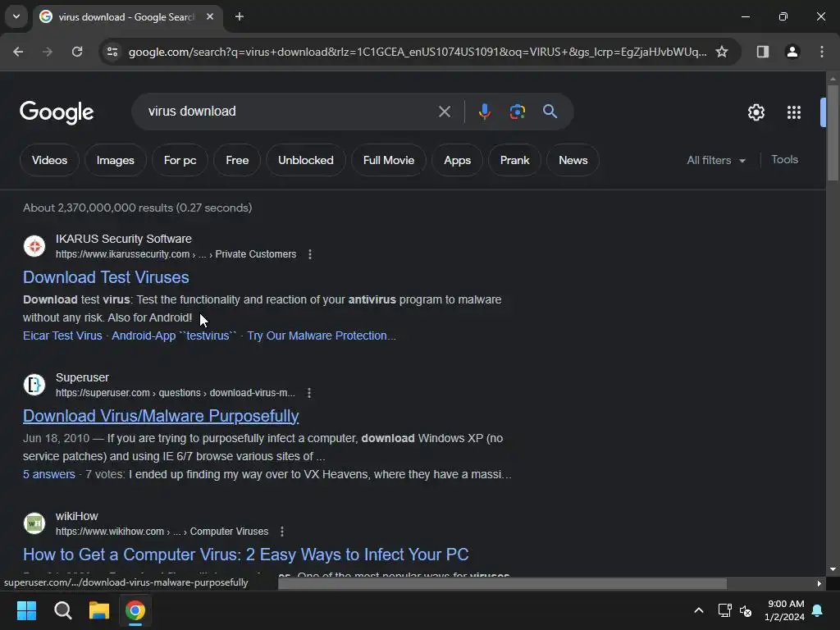Open Download Virus/Malware Purposefully result

(161, 416)
